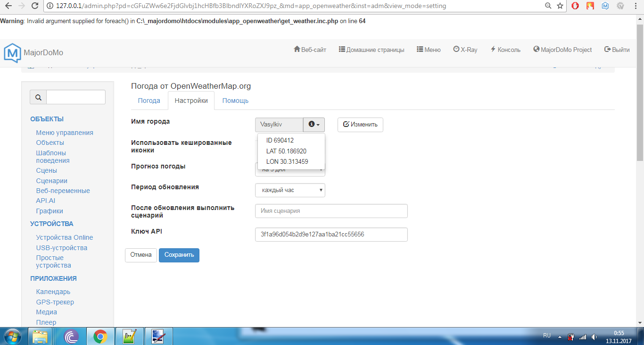Click LAT 50.186920 in the popup

[286, 151]
